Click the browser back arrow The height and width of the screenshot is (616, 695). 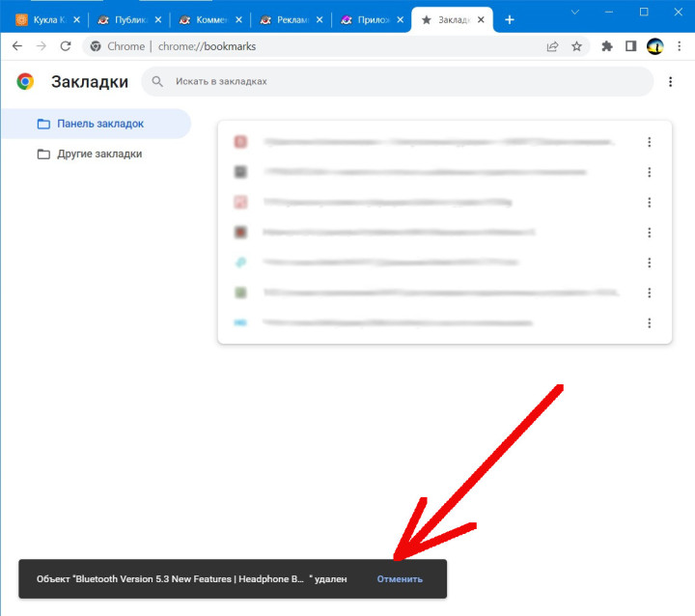(16, 46)
